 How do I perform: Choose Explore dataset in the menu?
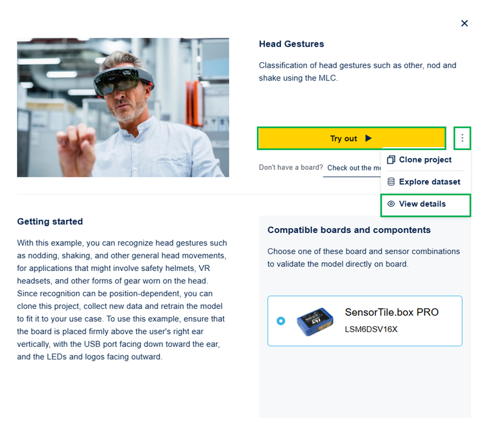point(429,182)
